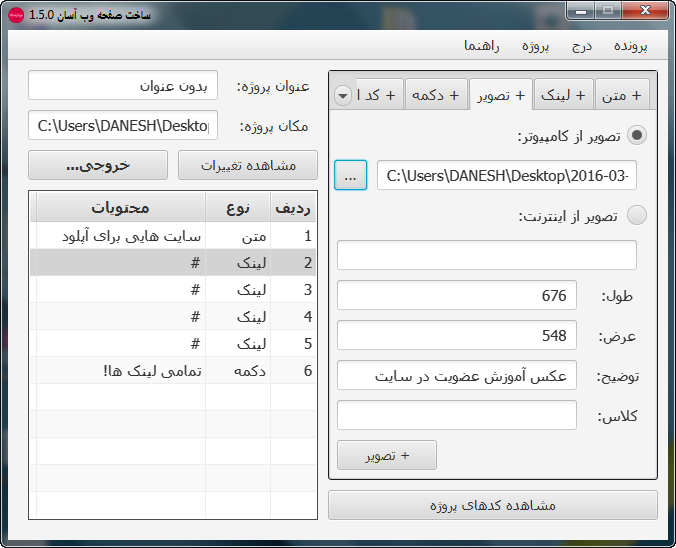Select row 1 with type متن
The image size is (676, 548).
point(173,235)
